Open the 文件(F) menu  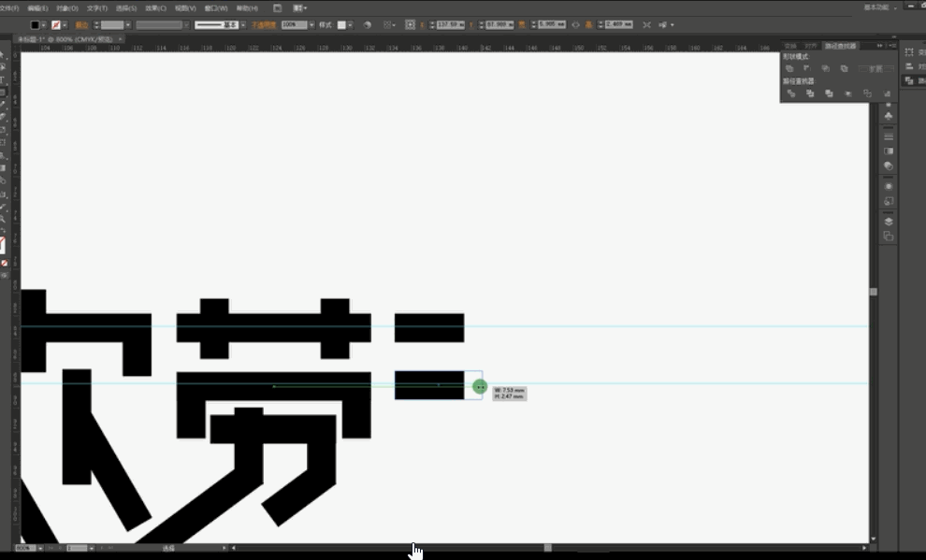point(8,8)
